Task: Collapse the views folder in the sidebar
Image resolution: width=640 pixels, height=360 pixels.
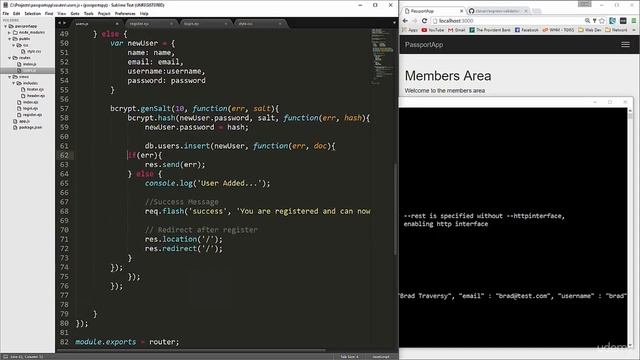Action: (x=9, y=77)
